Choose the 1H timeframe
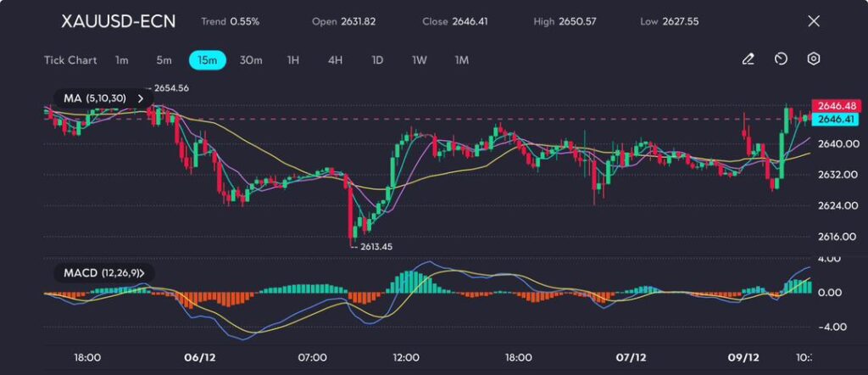This screenshot has width=868, height=375. [293, 60]
